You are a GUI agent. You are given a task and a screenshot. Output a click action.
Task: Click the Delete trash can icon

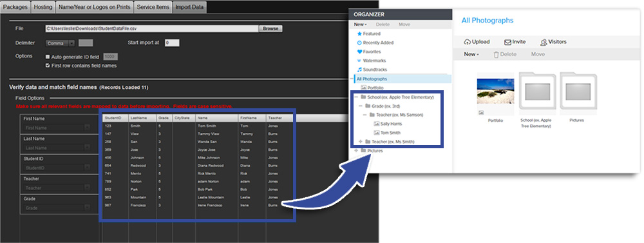pos(496,54)
